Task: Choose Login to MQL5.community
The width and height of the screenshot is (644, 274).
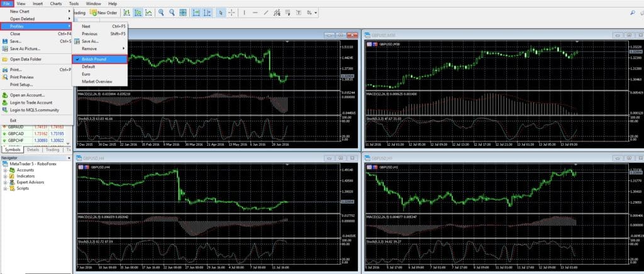Action: tap(36, 110)
